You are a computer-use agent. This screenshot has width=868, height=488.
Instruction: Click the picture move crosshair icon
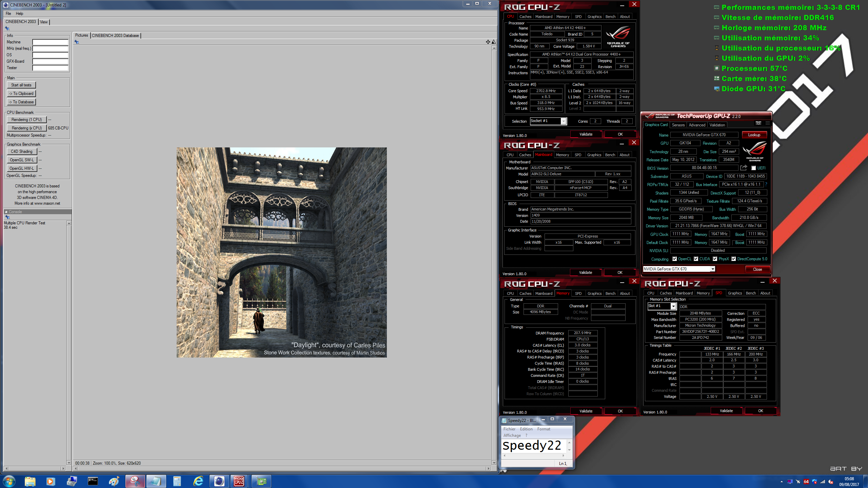tap(488, 42)
